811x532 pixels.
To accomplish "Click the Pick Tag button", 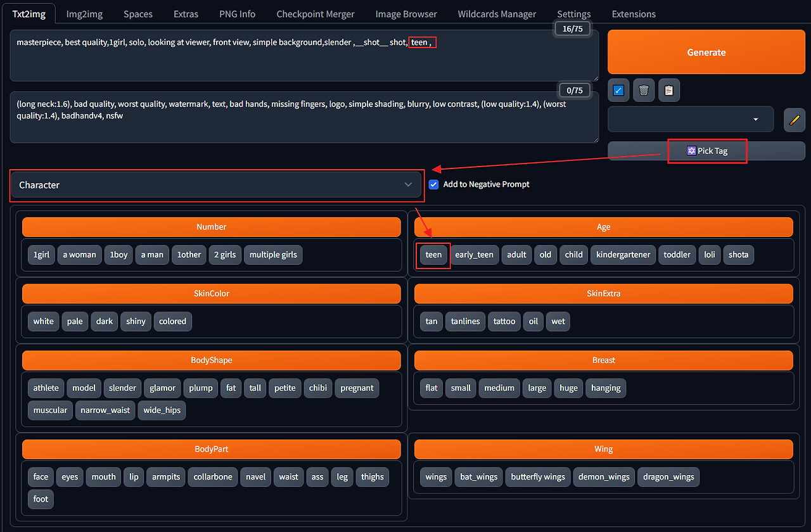I will click(707, 151).
